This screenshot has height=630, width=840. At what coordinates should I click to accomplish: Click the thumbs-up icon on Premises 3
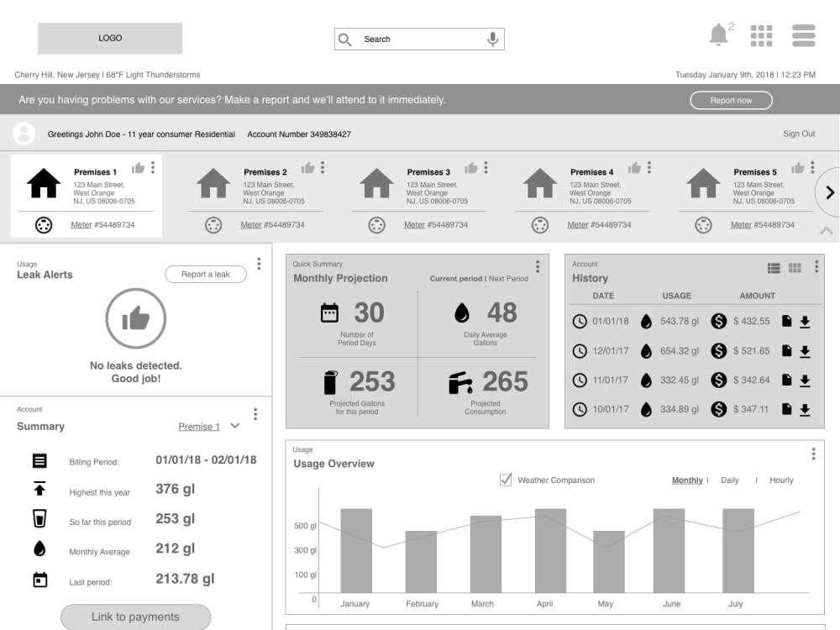click(x=471, y=168)
